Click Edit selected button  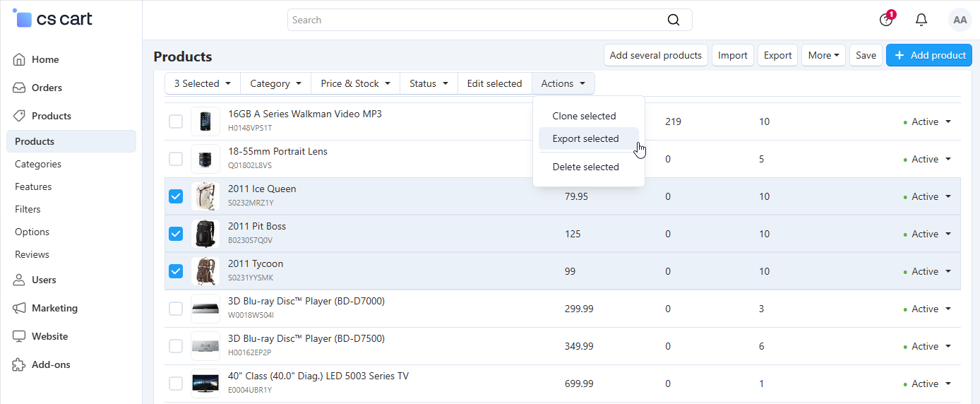click(495, 83)
